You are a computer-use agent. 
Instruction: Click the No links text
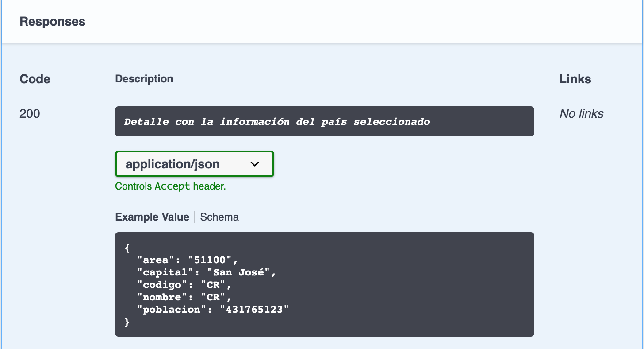pyautogui.click(x=581, y=114)
